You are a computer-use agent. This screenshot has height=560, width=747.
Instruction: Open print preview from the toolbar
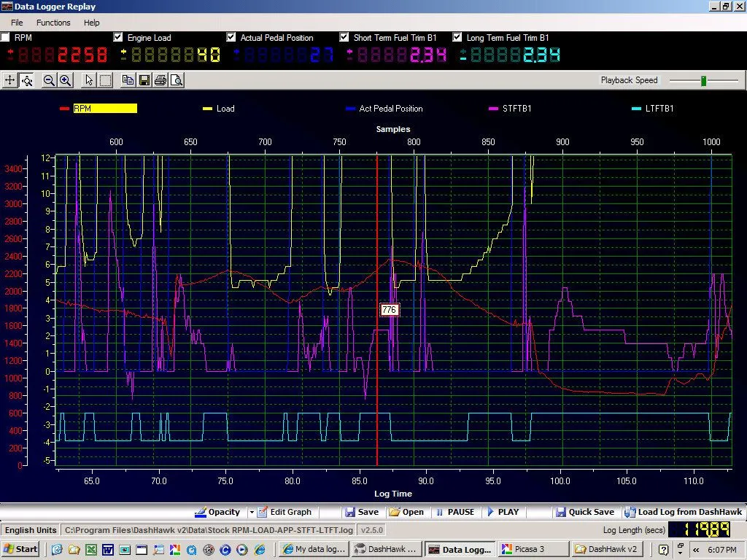click(176, 80)
